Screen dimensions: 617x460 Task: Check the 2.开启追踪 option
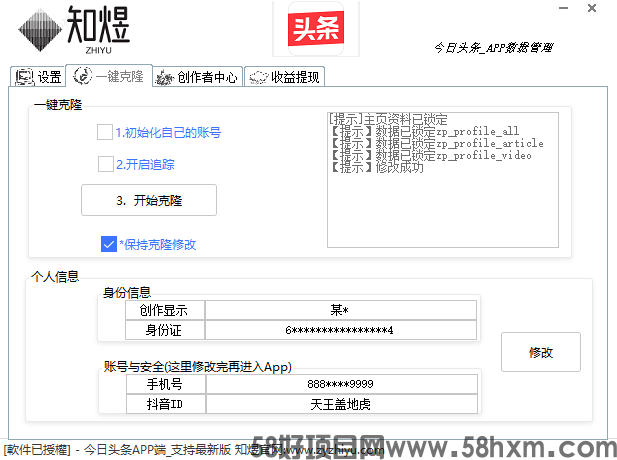click(x=105, y=164)
